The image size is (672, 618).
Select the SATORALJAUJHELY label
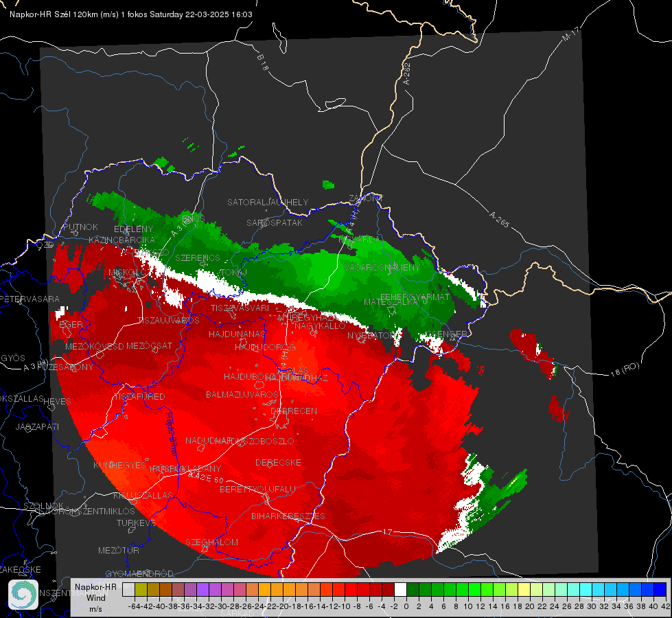coord(268,202)
